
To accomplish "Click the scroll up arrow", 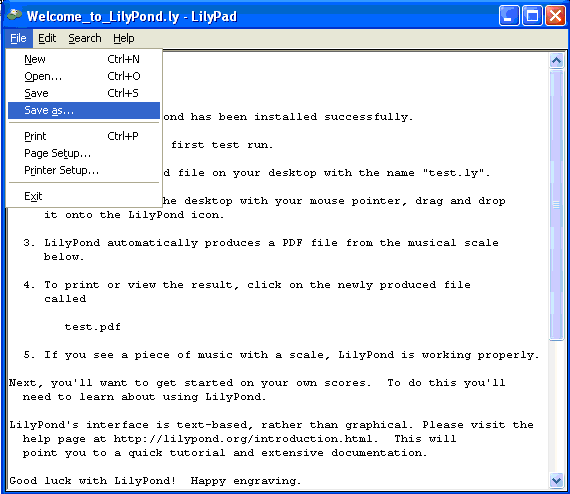I will coord(557,60).
